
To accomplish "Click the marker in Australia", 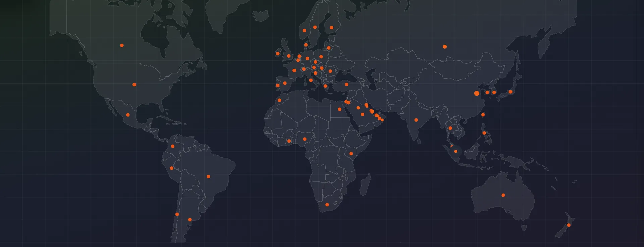I will 503,195.
